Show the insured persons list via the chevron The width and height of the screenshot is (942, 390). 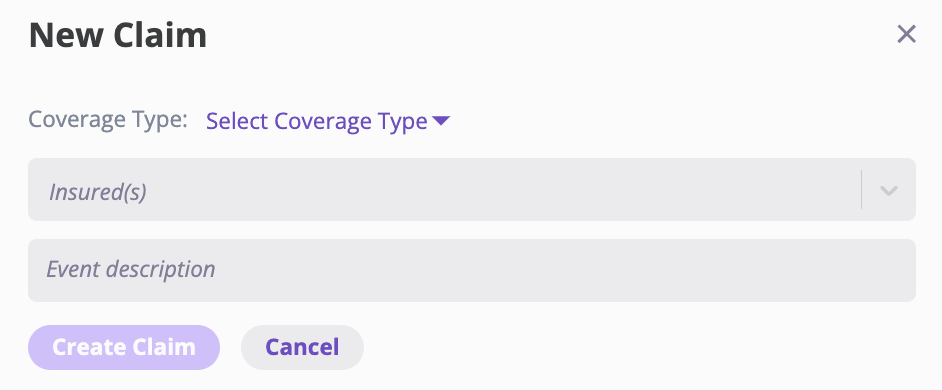889,190
